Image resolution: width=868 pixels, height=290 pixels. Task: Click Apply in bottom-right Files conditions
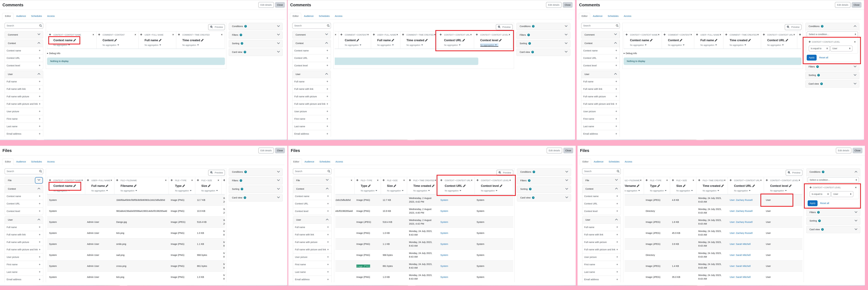[812, 203]
